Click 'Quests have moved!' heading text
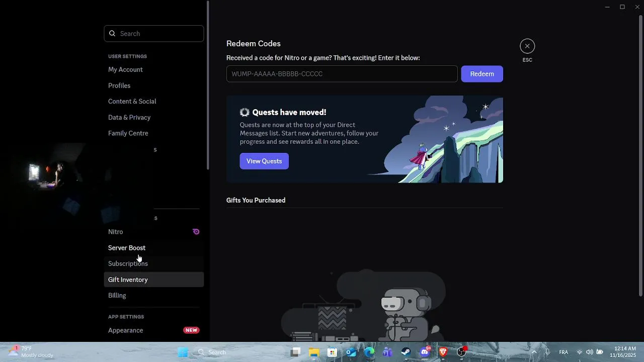The width and height of the screenshot is (644, 362). click(x=289, y=112)
